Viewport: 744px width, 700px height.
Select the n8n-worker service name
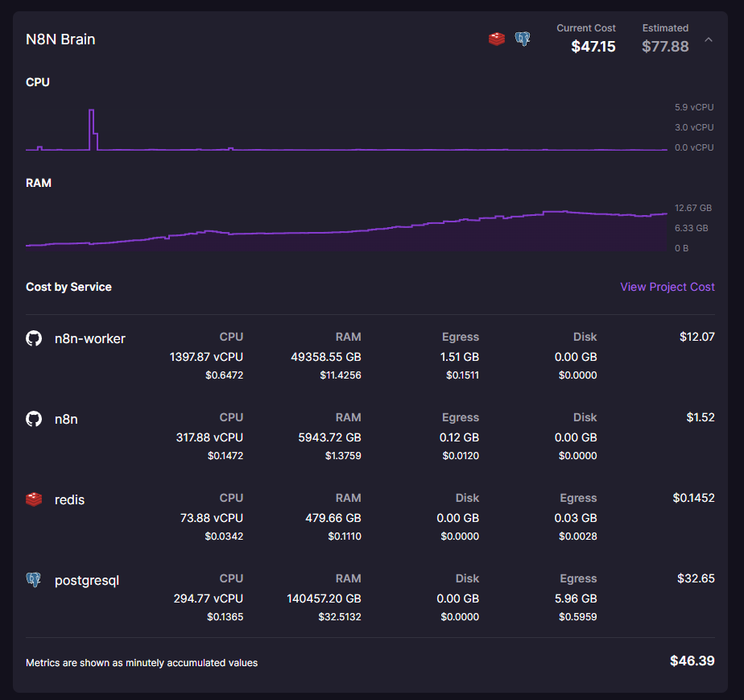point(89,338)
